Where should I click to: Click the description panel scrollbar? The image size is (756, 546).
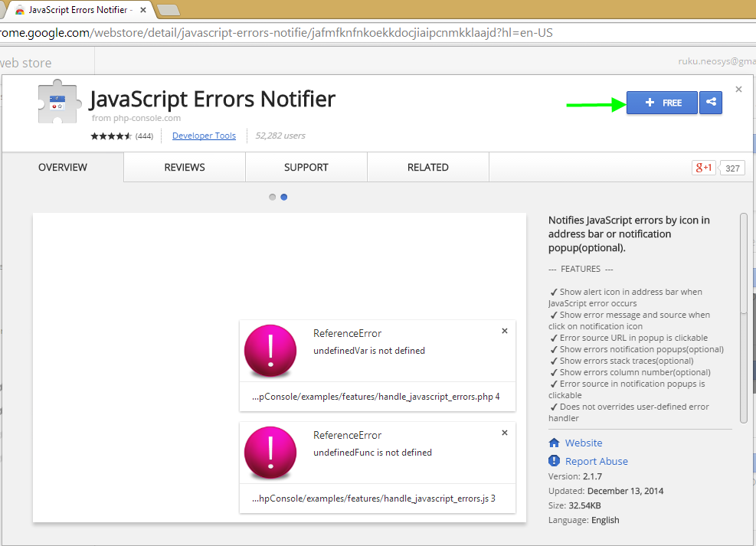[743, 263]
